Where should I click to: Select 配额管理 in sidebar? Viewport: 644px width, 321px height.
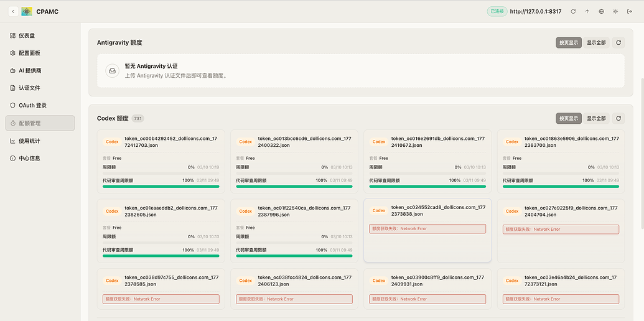click(40, 123)
